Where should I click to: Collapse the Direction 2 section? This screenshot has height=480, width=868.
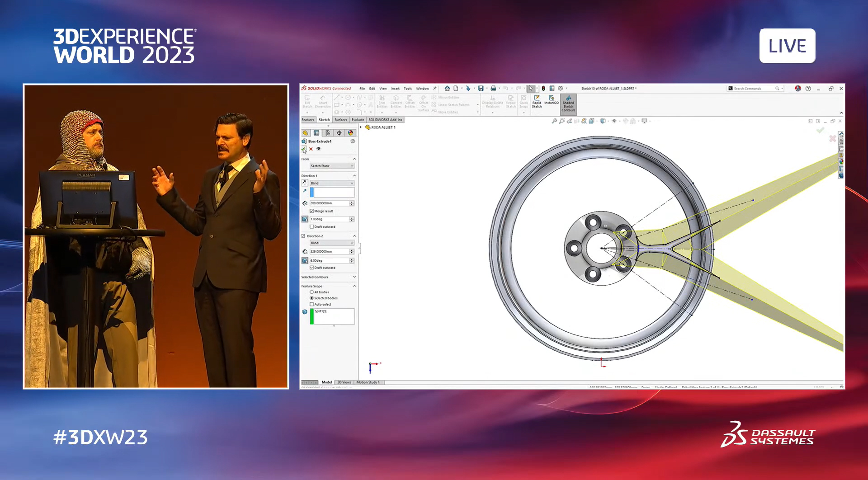point(354,236)
